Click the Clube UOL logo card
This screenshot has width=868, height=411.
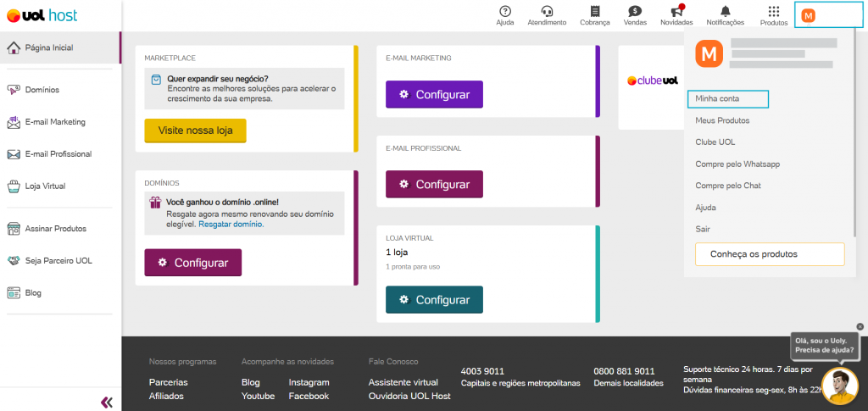pos(652,81)
